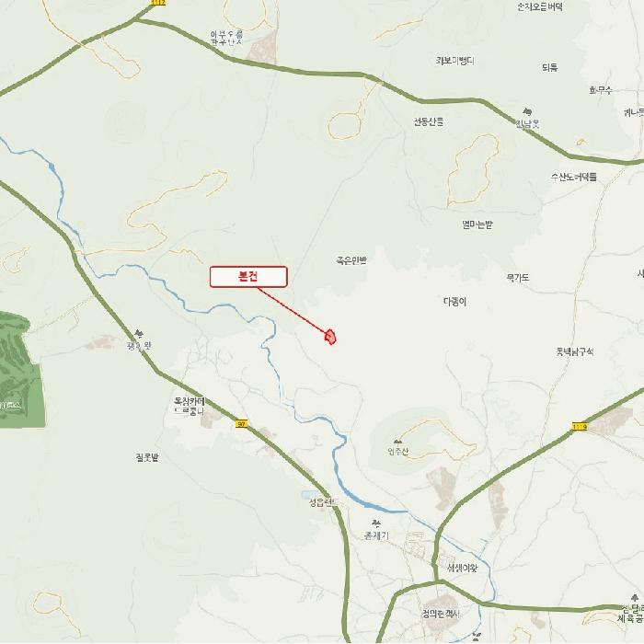Click the yellow route shield at top edge
This screenshot has width=644, height=644.
[157, 3]
